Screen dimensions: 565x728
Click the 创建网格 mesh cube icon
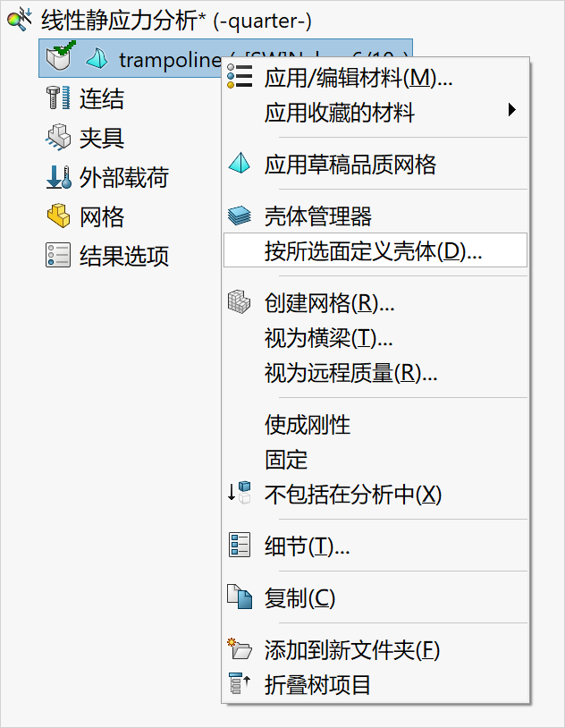pyautogui.click(x=240, y=301)
